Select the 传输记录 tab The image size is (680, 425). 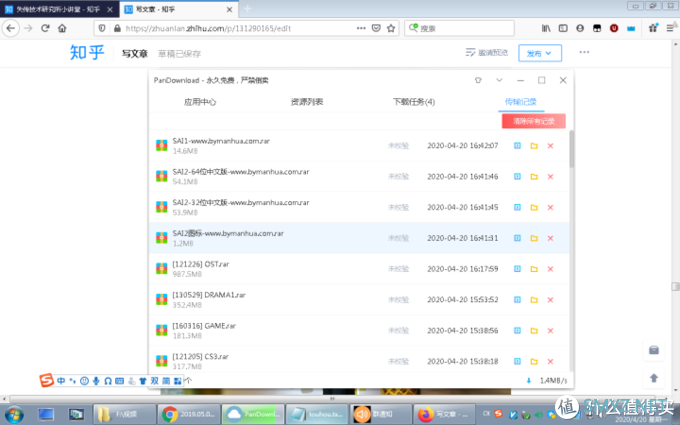click(520, 102)
